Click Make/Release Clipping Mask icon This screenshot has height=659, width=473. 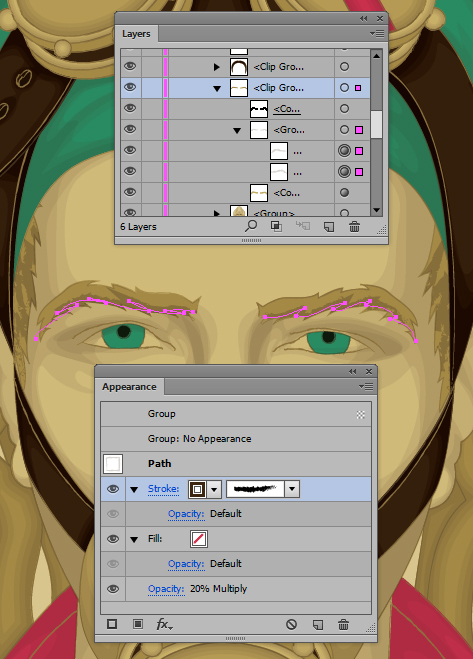click(x=276, y=227)
